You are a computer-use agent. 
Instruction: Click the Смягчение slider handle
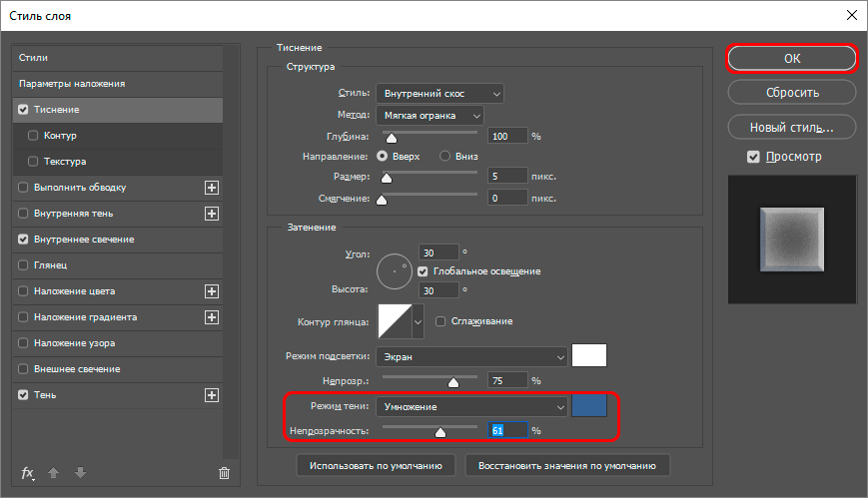[382, 200]
